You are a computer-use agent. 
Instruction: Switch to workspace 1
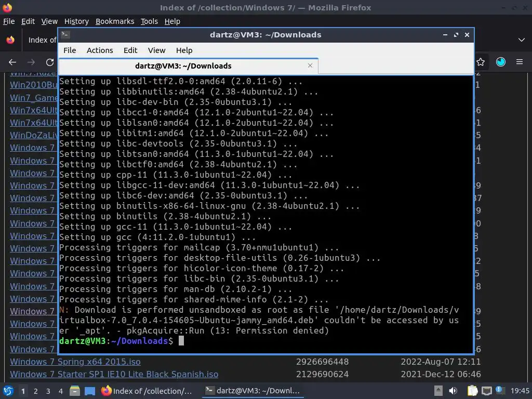click(23, 391)
